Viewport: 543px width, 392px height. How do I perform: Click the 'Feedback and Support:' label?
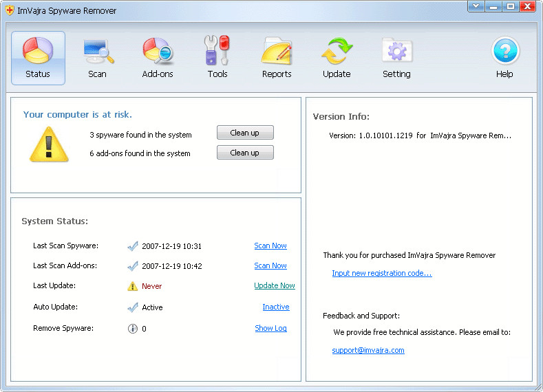[x=361, y=316]
